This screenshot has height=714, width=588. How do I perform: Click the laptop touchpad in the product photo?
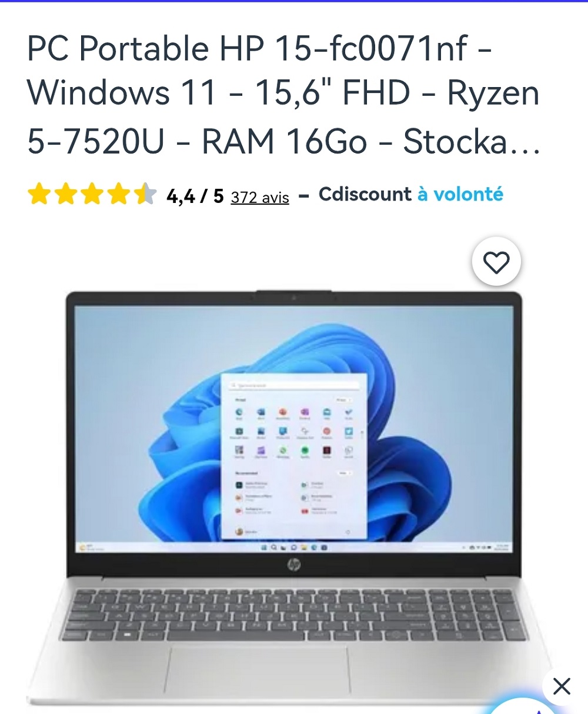click(x=258, y=670)
